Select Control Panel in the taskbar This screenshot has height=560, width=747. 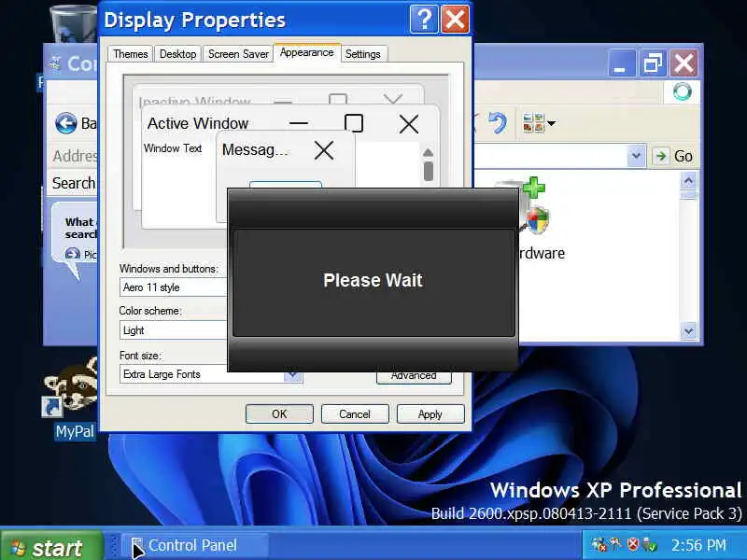click(194, 546)
